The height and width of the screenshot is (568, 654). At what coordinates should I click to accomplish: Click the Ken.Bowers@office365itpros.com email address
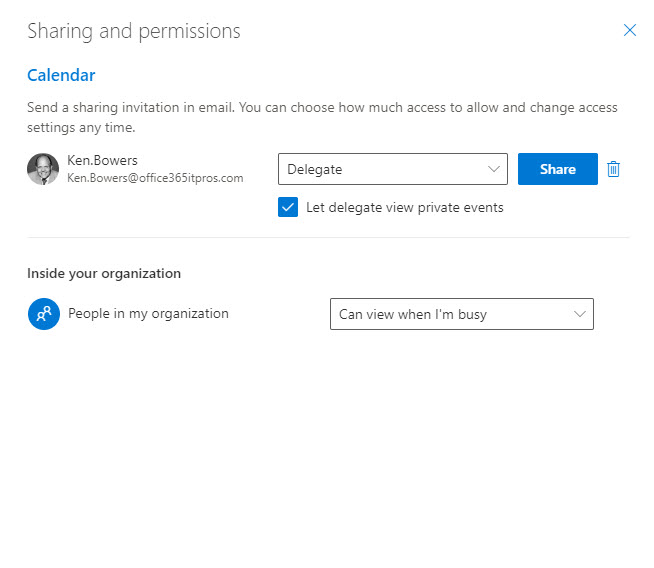[155, 178]
